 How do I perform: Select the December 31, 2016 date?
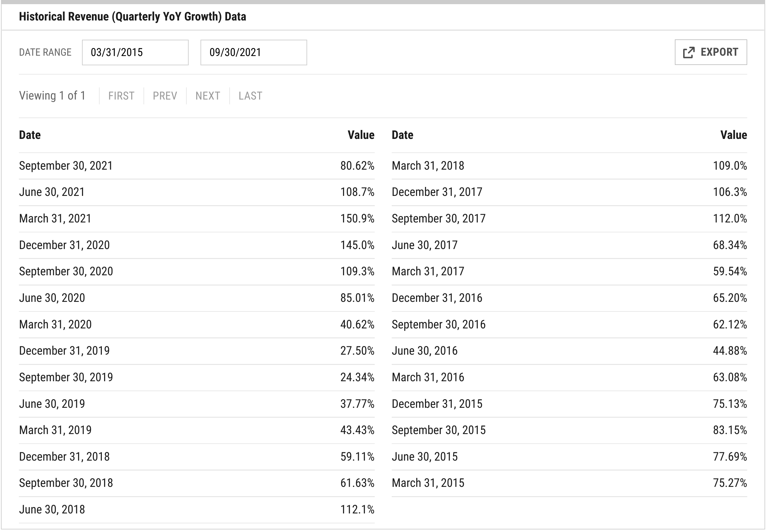437,298
